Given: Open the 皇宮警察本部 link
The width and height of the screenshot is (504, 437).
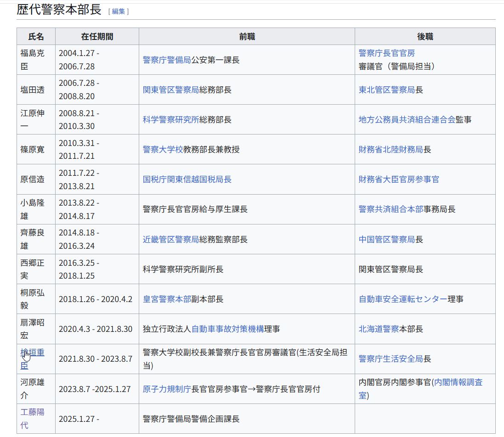Looking at the screenshot, I should pos(167,299).
